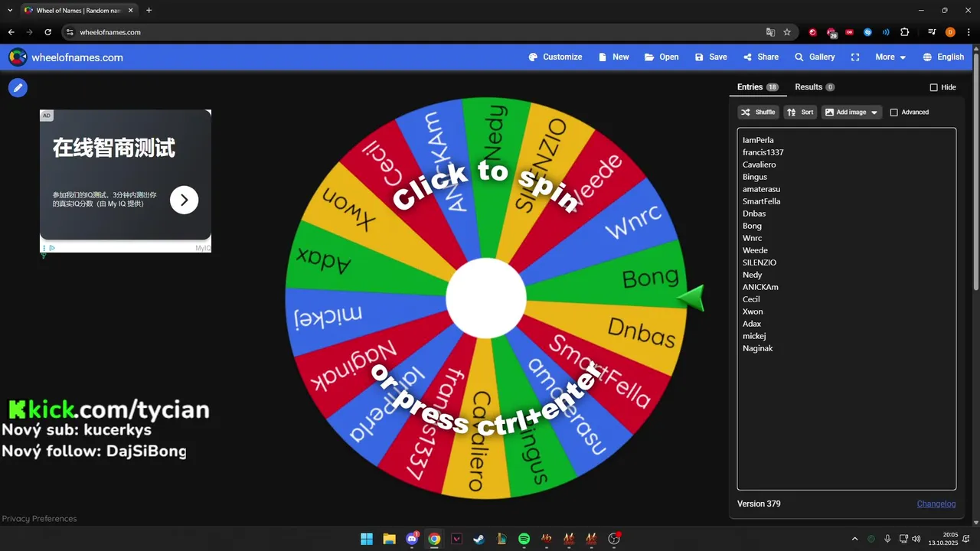This screenshot has height=551, width=980.
Task: Spin the wheel at its center
Action: point(486,298)
